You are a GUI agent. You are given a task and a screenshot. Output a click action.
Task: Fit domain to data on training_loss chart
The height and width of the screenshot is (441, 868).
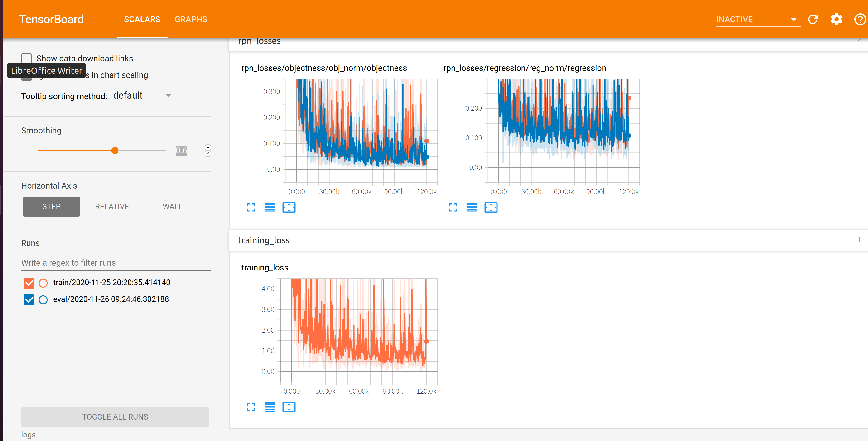(x=289, y=407)
